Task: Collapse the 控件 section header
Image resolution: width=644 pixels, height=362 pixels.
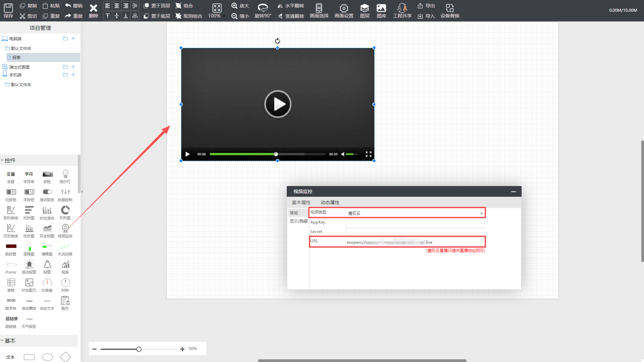Action: tap(10, 160)
